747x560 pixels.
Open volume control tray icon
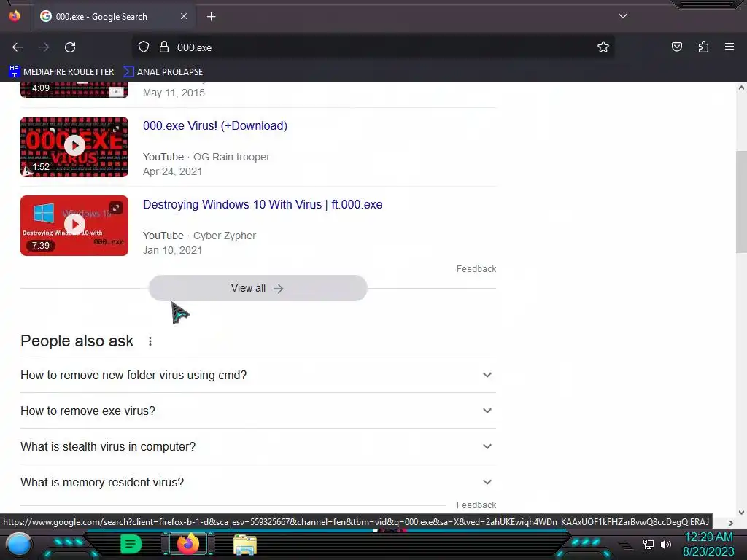666,544
